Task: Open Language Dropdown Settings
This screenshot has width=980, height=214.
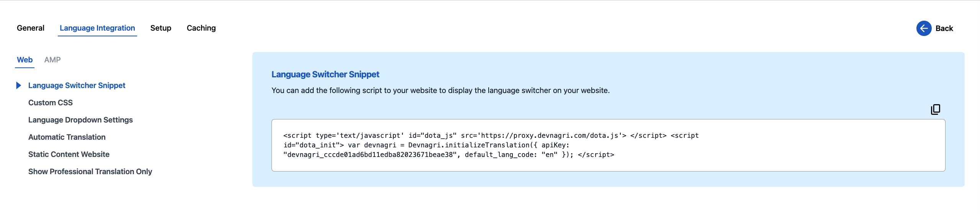Action: [80, 120]
